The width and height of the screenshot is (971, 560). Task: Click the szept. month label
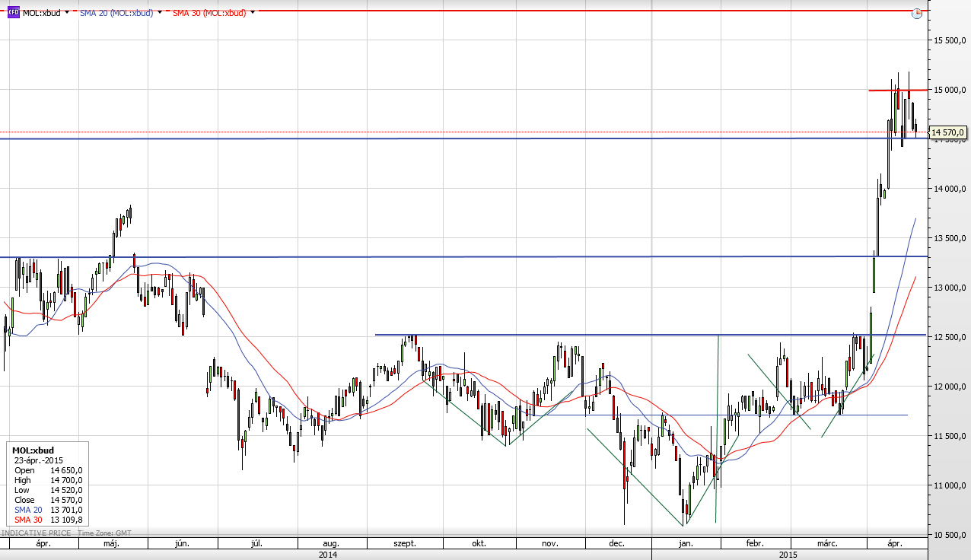click(x=403, y=544)
